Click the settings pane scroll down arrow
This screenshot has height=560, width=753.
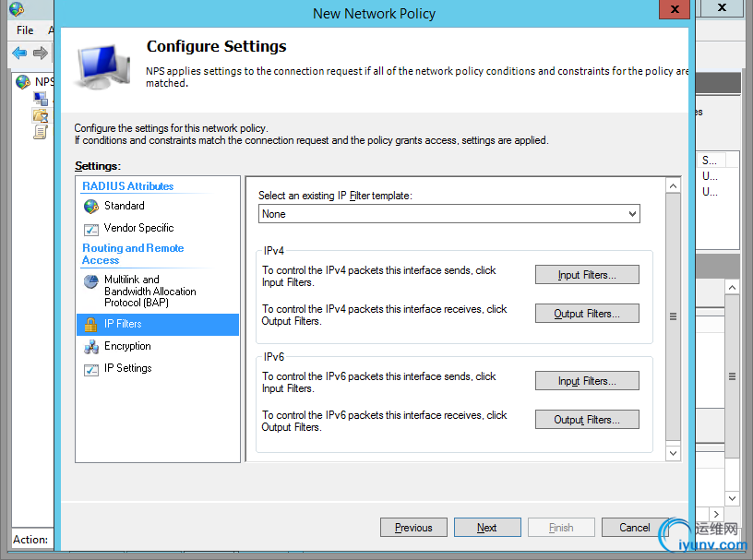click(x=673, y=453)
